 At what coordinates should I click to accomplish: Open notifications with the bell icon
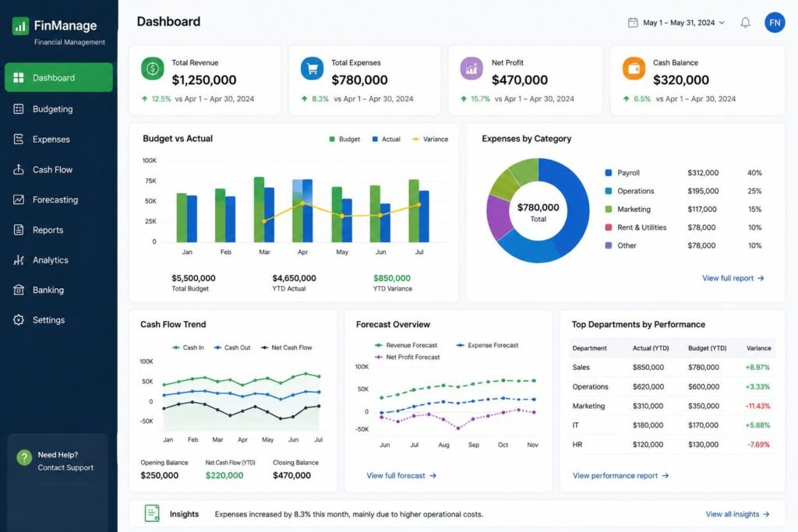pos(745,23)
